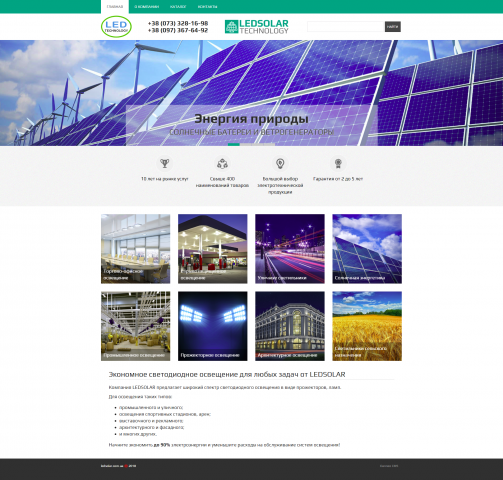Click the LED Technology oval logo
503x480 pixels.
[116, 27]
